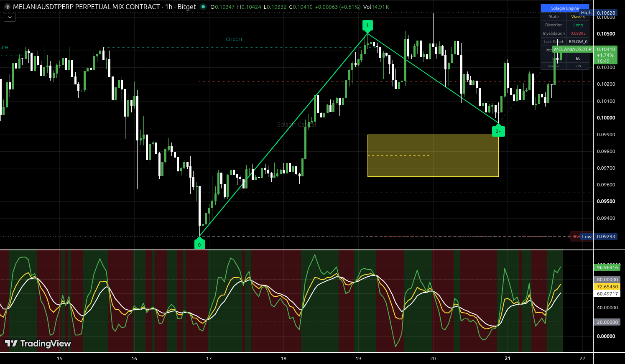Click the MELANIA coin logo icon
Screen dimensions: 625x364
tap(7, 7)
